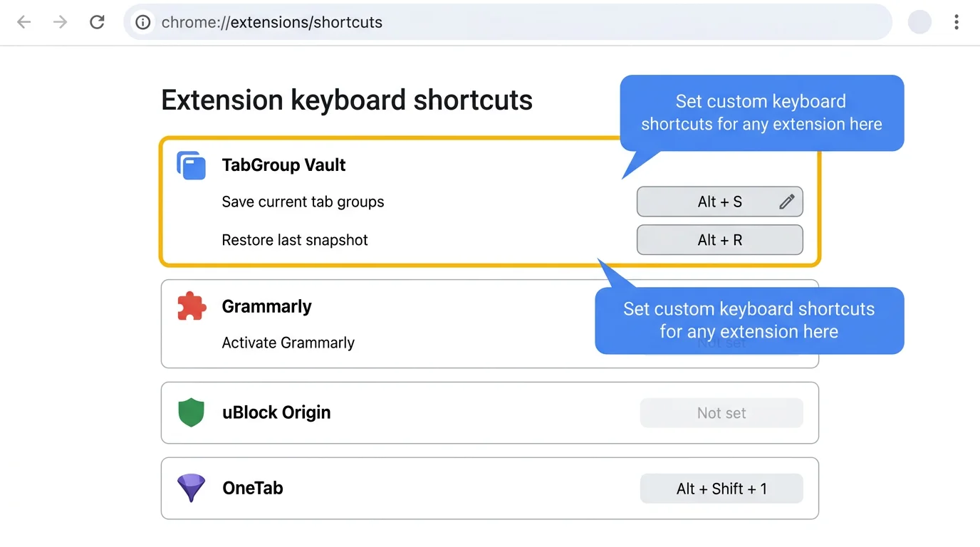This screenshot has height=547, width=980.
Task: Click the page info icon in address bar
Action: [x=142, y=22]
